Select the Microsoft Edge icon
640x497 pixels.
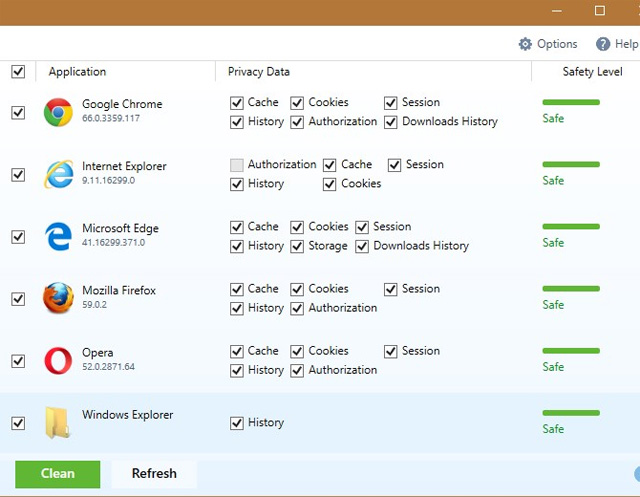(x=58, y=237)
